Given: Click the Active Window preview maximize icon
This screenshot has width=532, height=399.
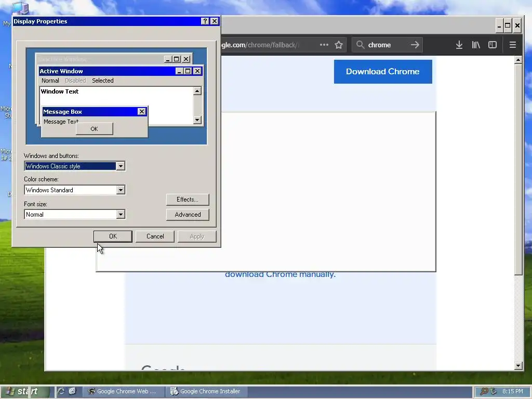Looking at the screenshot, I should coord(188,71).
